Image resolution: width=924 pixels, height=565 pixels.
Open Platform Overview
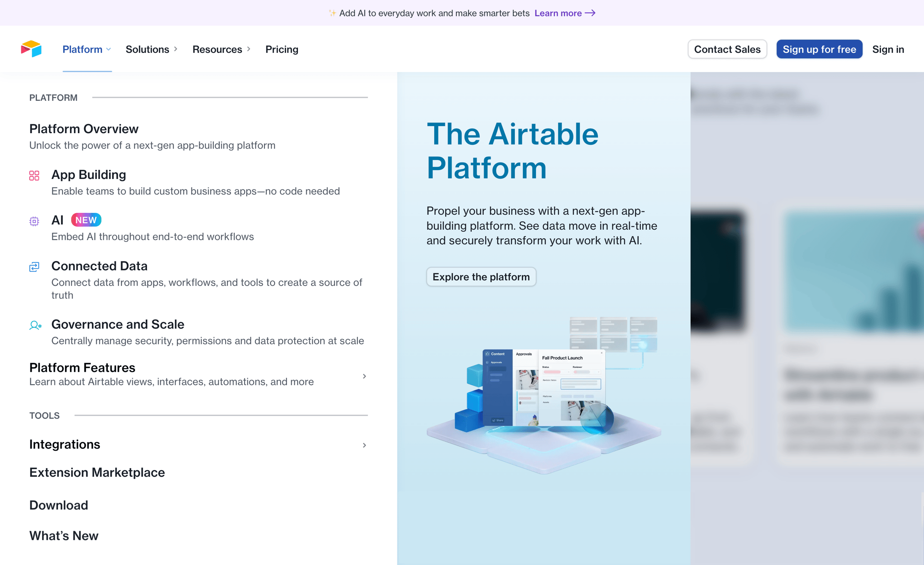coord(84,129)
